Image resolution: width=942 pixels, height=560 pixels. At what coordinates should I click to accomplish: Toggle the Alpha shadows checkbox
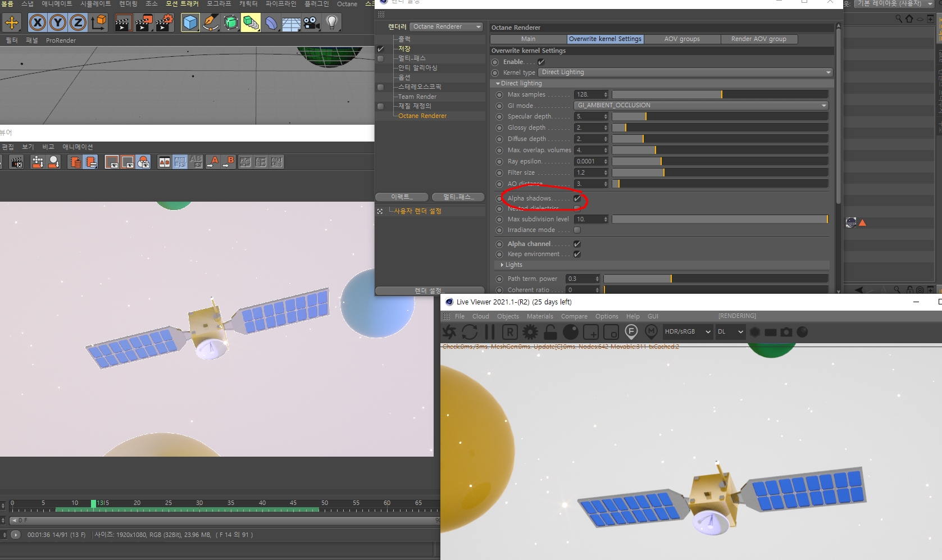tap(577, 198)
